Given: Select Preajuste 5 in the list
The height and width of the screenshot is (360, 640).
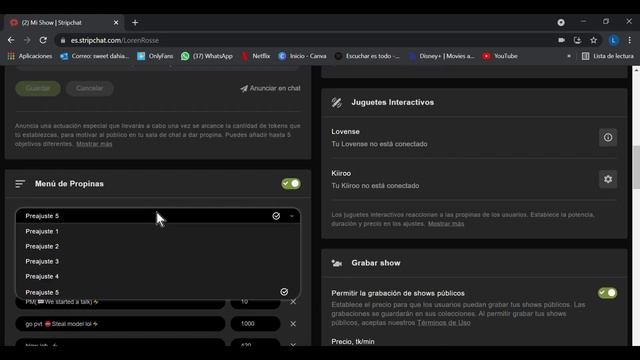Looking at the screenshot, I should 158,292.
